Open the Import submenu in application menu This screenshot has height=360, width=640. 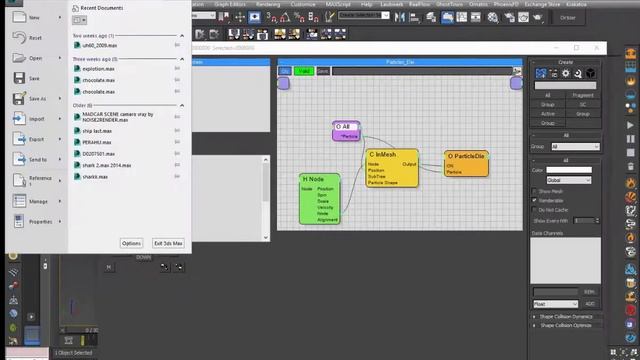click(37, 119)
